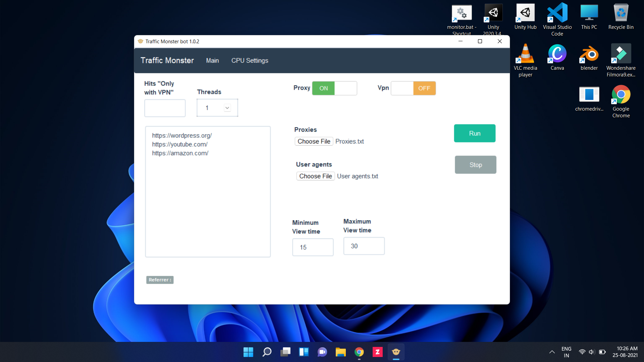Screen dimensions: 644x362
Task: Switch to the CPU Settings tab
Action: 250,60
